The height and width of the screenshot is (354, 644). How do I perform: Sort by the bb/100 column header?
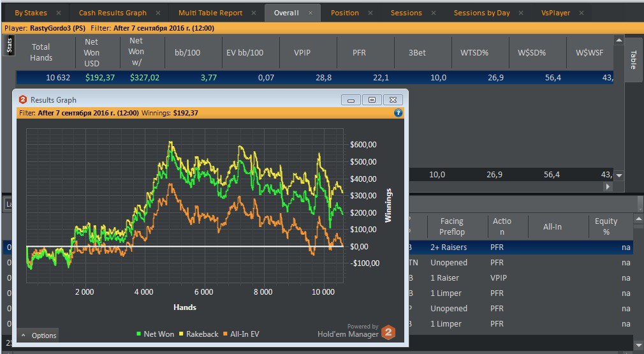point(187,52)
